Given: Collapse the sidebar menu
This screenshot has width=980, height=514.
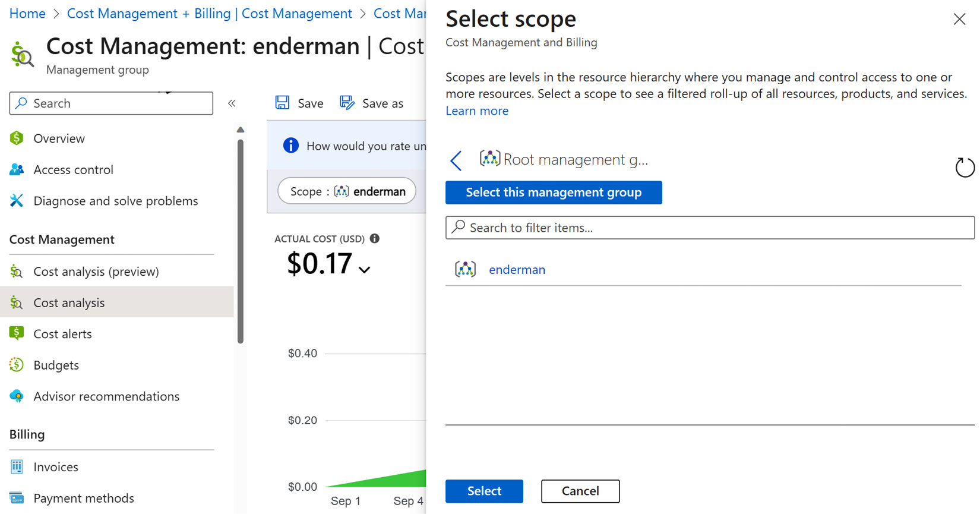Looking at the screenshot, I should 232,103.
